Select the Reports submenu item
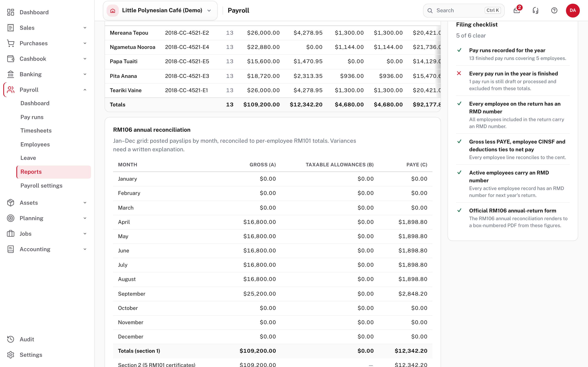The width and height of the screenshot is (588, 367). (54, 172)
